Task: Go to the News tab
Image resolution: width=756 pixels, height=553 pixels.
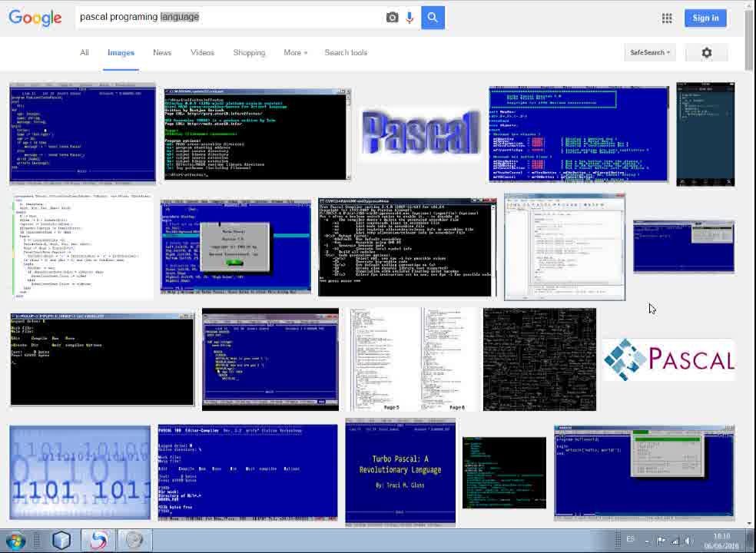Action: 162,52
